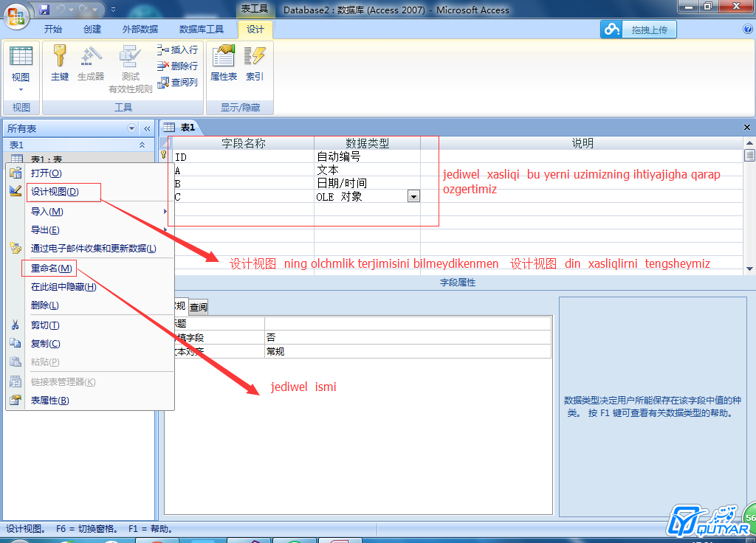Screen dimensions: 756x543
Task: Open 表属性(B) table properties
Action: tap(90, 401)
